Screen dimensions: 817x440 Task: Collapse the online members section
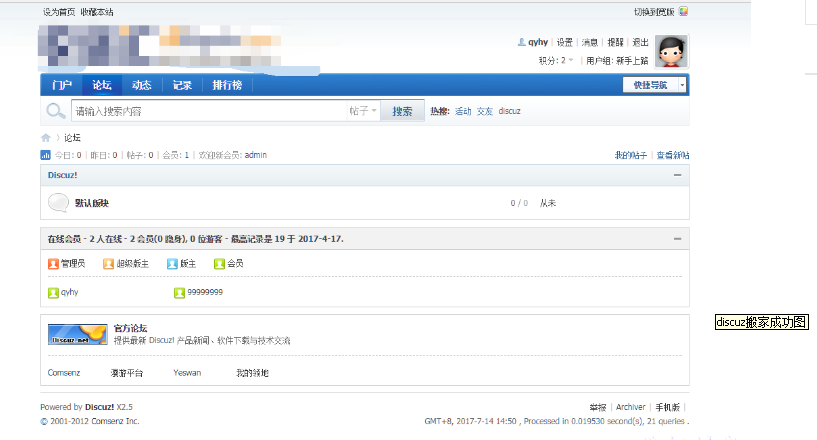click(x=678, y=240)
